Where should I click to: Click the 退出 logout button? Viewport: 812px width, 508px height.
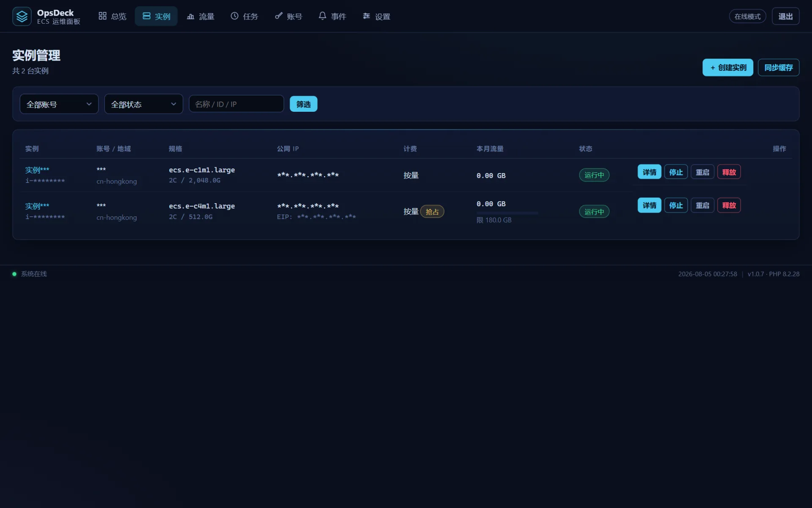pyautogui.click(x=786, y=16)
